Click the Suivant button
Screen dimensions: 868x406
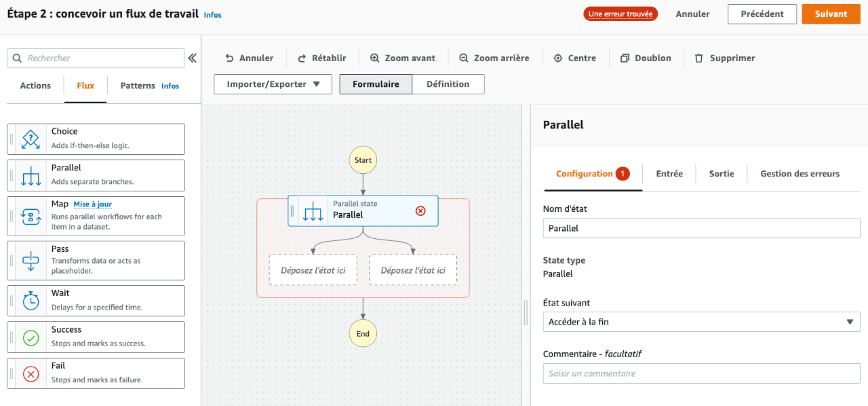[831, 14]
